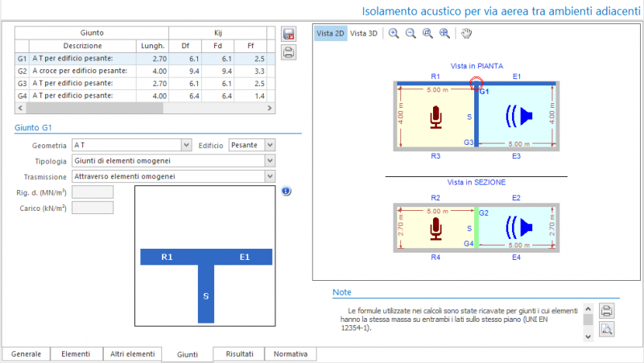Click the zoom in magnifier icon
Image resolution: width=644 pixels, height=363 pixels.
(394, 33)
